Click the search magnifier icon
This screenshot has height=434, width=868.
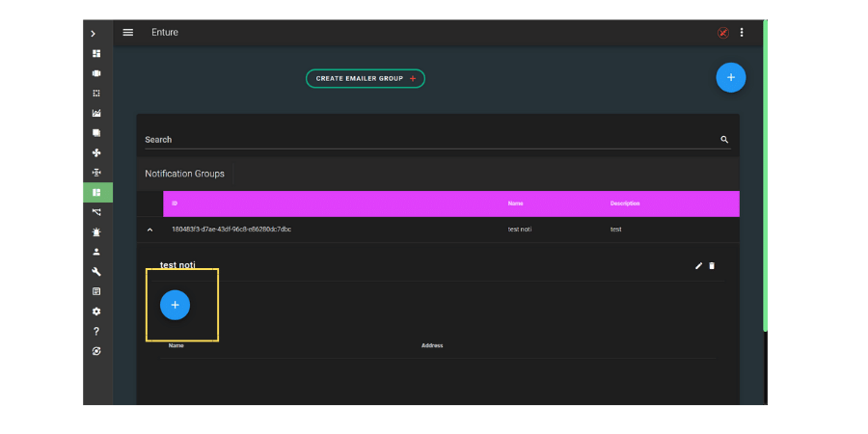point(724,140)
